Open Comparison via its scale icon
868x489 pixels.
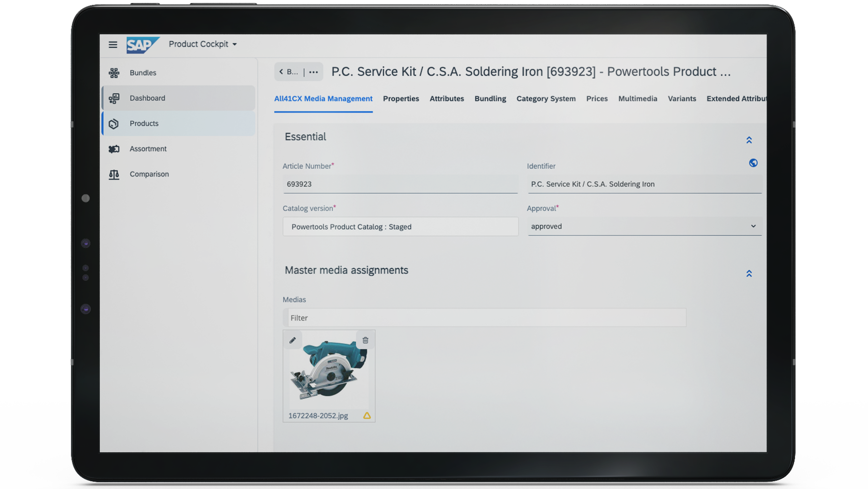[114, 174]
